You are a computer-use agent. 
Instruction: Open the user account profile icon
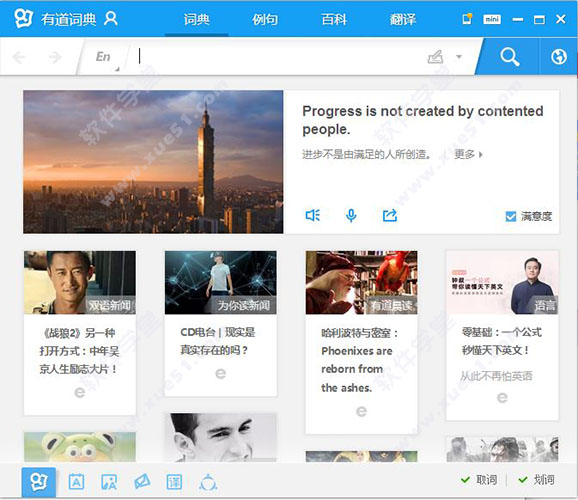110,18
